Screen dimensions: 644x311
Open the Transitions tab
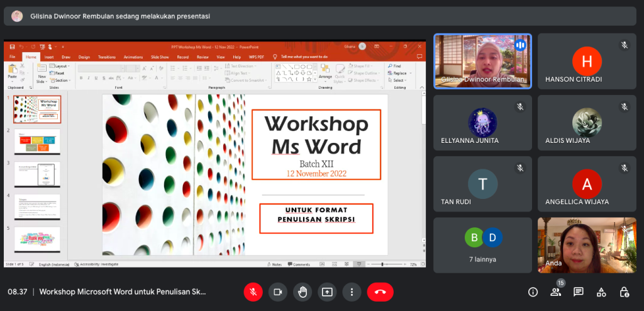(107, 57)
